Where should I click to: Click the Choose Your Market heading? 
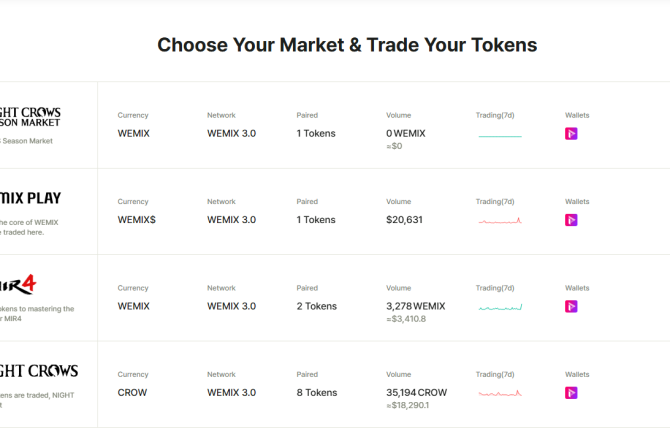(x=347, y=45)
